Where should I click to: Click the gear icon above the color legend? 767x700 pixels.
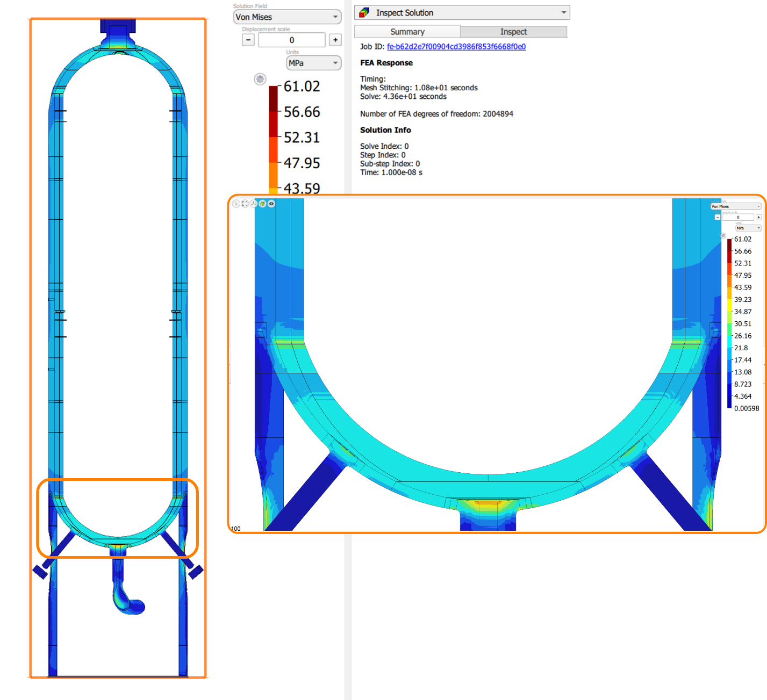tap(260, 79)
